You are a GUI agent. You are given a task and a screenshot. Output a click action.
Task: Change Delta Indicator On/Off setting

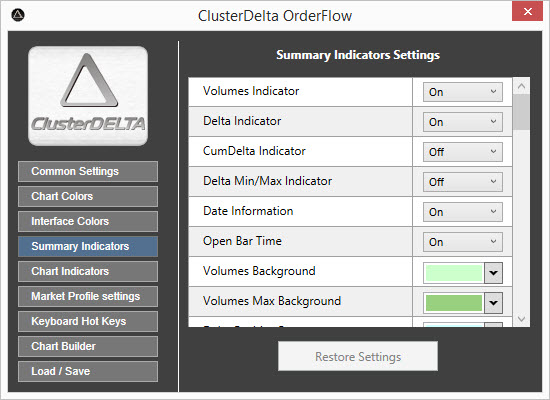[x=463, y=122]
